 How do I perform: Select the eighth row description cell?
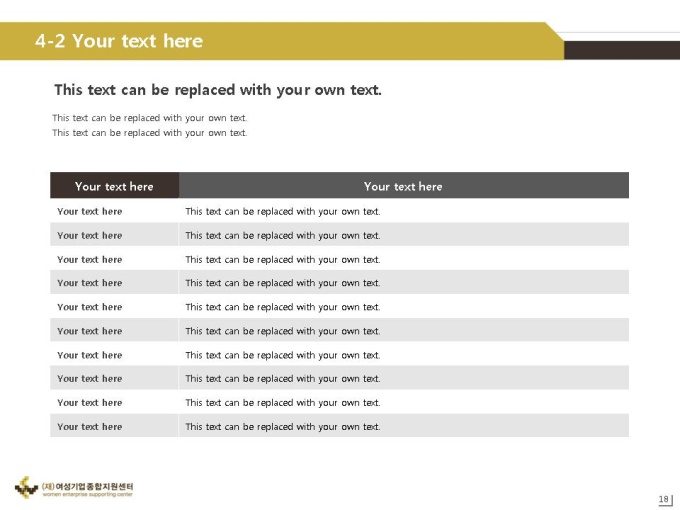404,378
